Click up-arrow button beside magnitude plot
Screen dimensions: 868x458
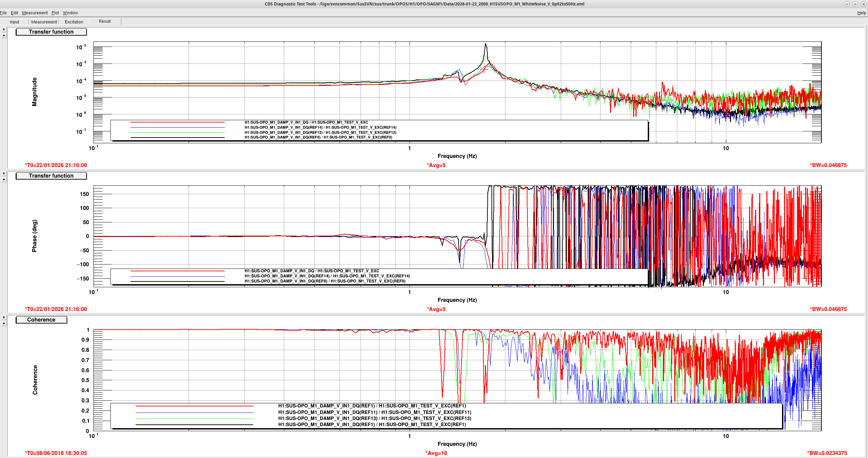click(4, 35)
